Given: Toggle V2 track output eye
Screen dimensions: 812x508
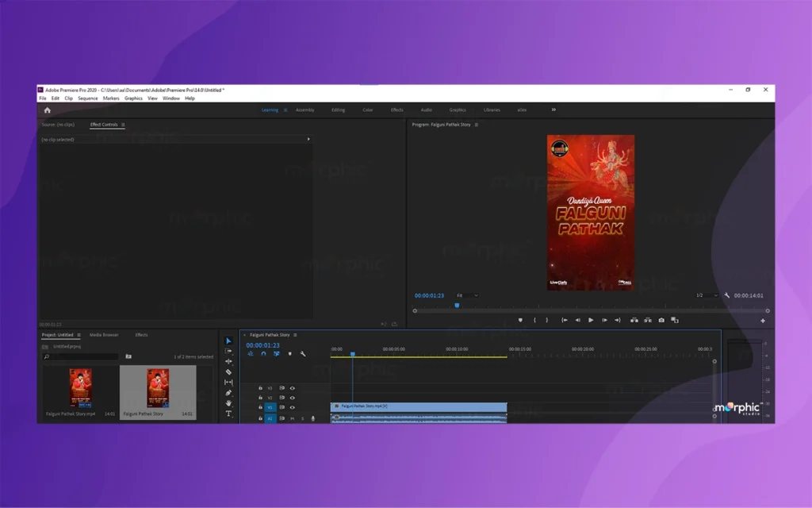Looking at the screenshot, I should pyautogui.click(x=292, y=398).
